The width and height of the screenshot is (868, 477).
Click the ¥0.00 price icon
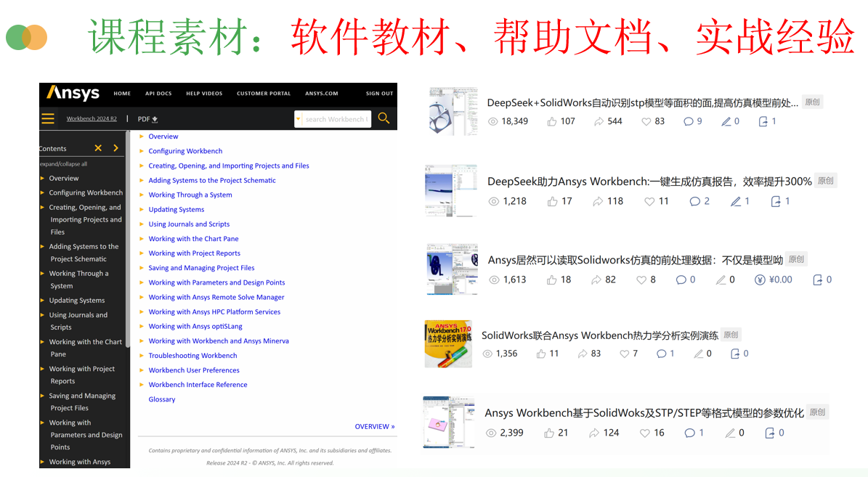click(x=760, y=280)
